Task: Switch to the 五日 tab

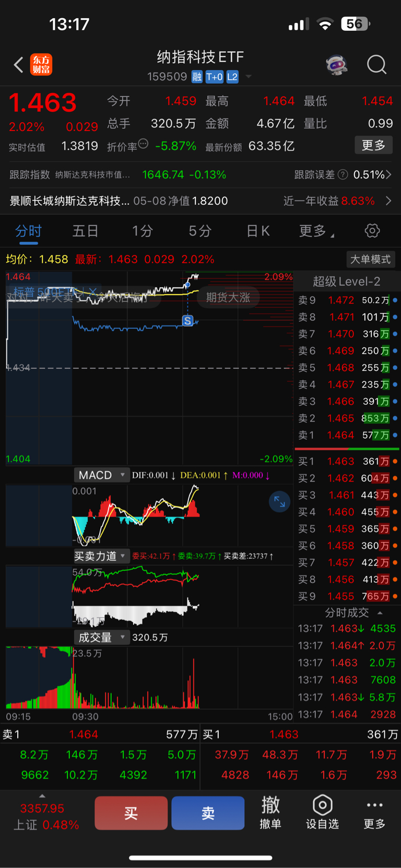Action: [86, 231]
